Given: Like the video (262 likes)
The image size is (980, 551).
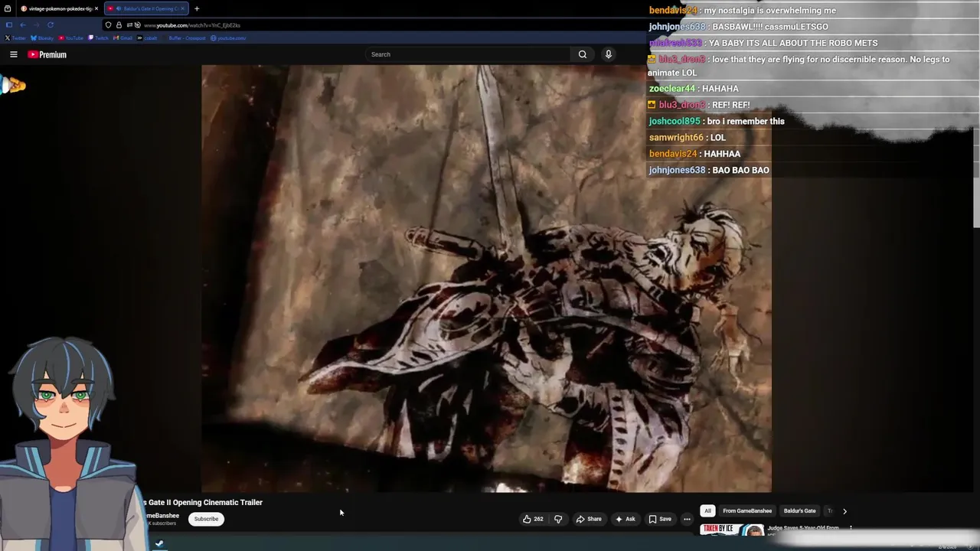Looking at the screenshot, I should coord(533,519).
